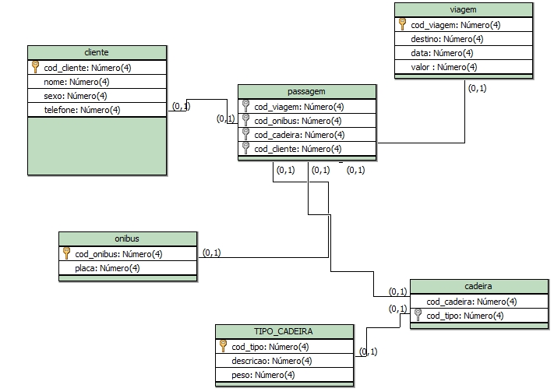Image resolution: width=554 pixels, height=392 pixels.
Task: Click the key icon next to passagem's cod_cliente
Action: click(x=245, y=149)
